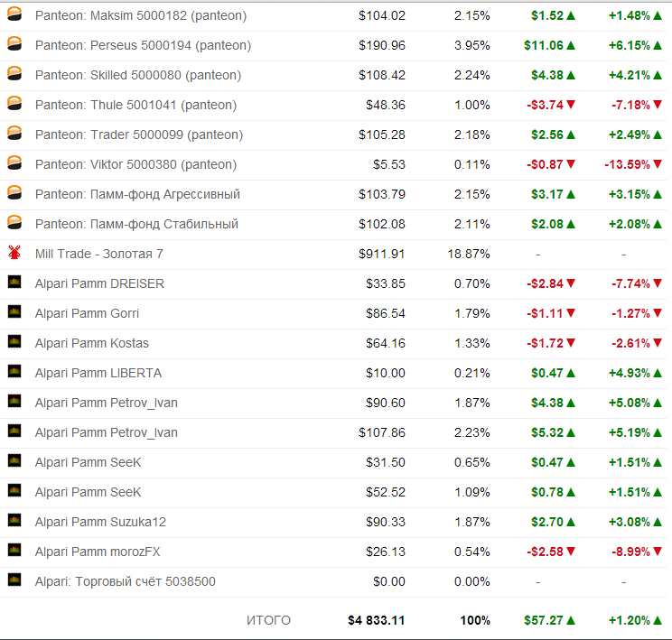Open Alpari Pamm SeeK with $52.52 balance

89,492
